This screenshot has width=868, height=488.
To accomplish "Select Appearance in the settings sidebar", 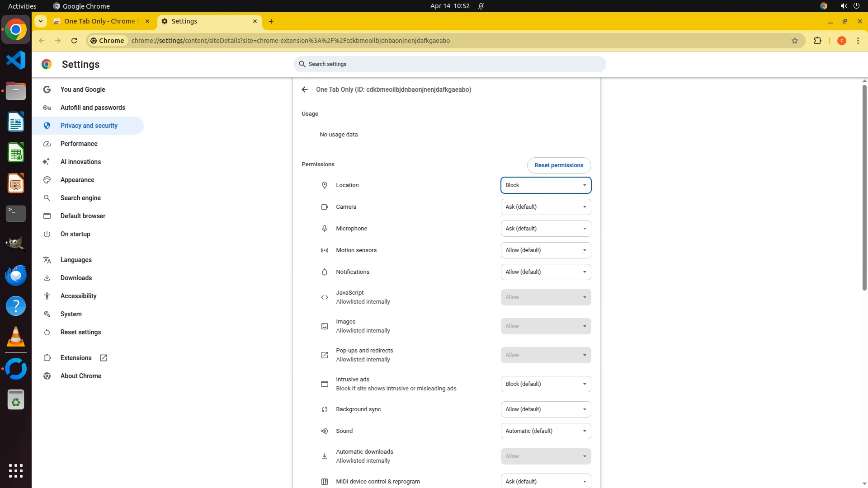I will [77, 180].
